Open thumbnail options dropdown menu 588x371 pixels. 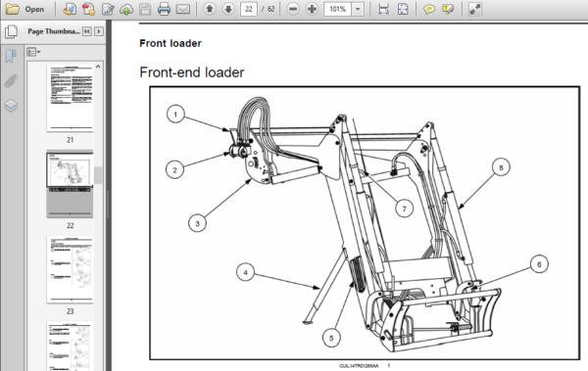33,52
